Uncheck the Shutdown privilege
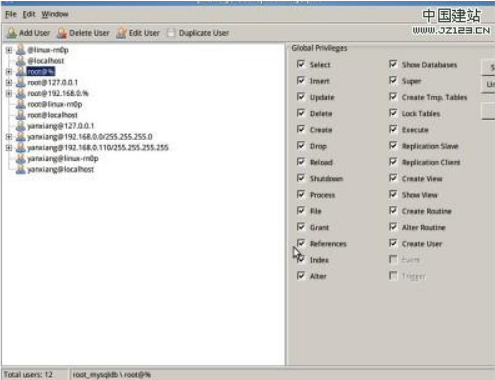Screen dimensions: 495x380 coord(301,178)
